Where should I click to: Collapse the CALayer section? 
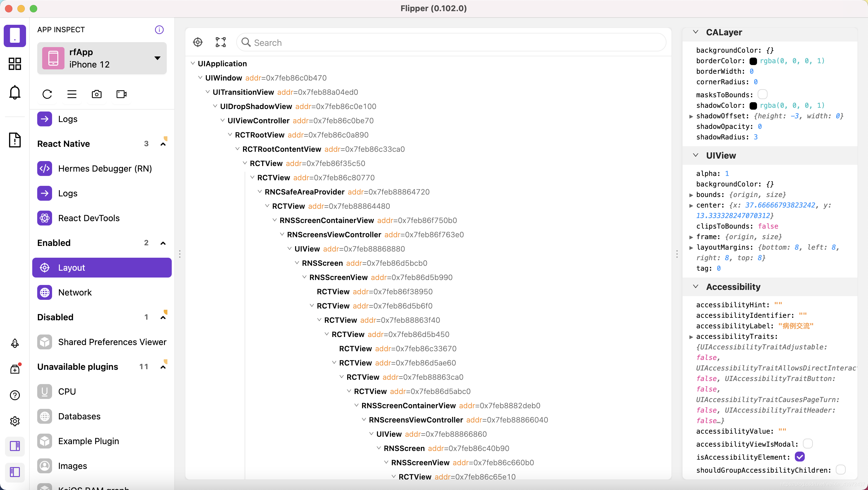695,32
